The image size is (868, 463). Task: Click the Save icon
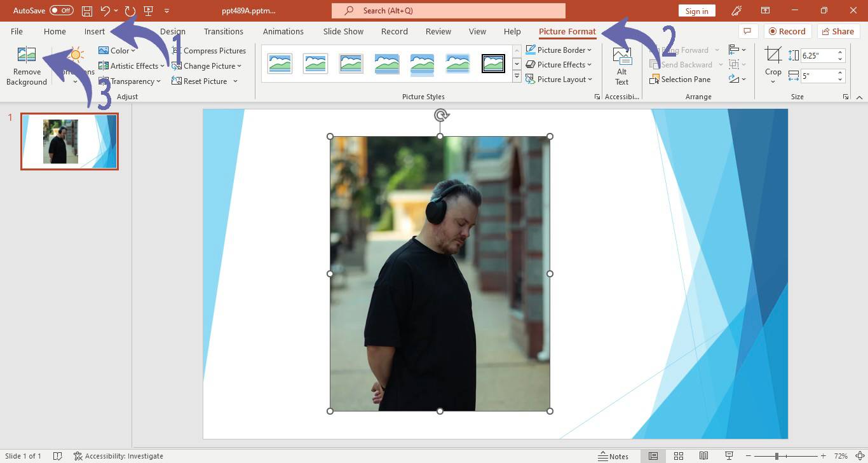coord(87,11)
